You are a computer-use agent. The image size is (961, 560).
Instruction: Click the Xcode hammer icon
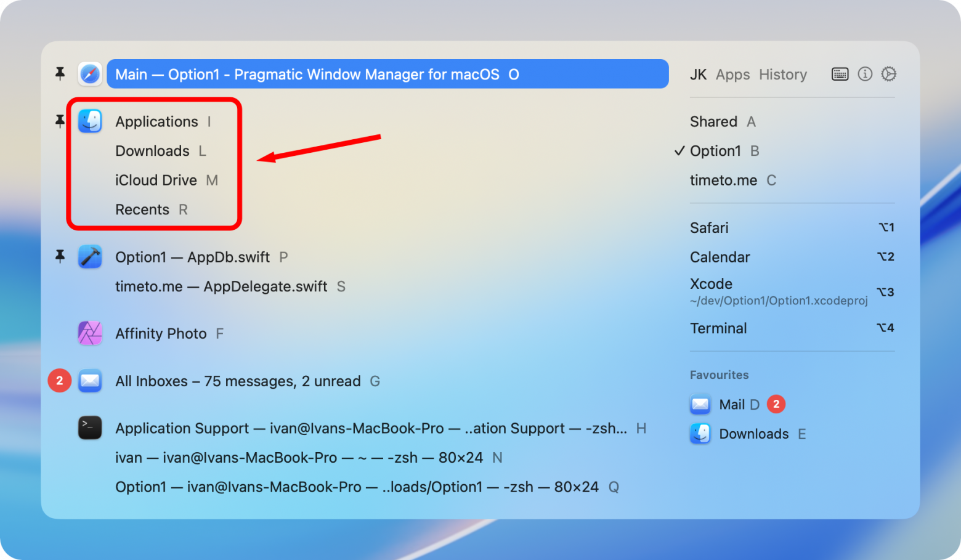(90, 257)
